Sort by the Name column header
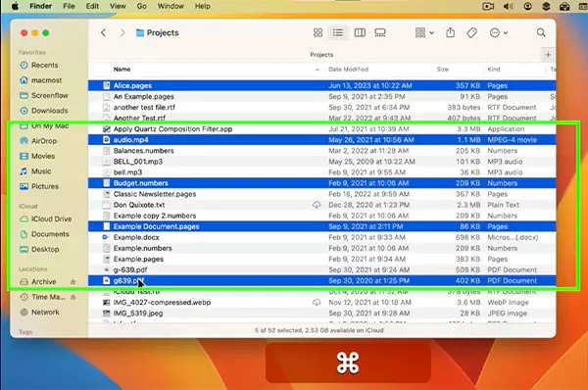The width and height of the screenshot is (588, 390). point(122,70)
